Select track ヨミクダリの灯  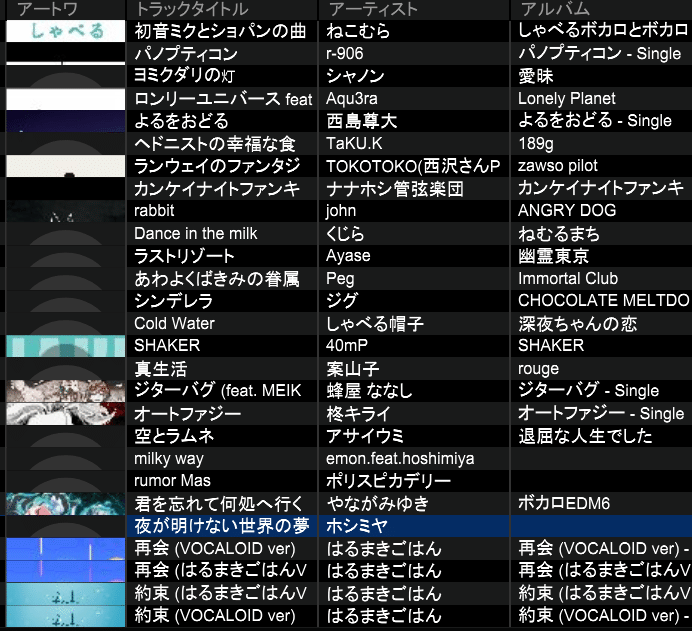point(184,76)
